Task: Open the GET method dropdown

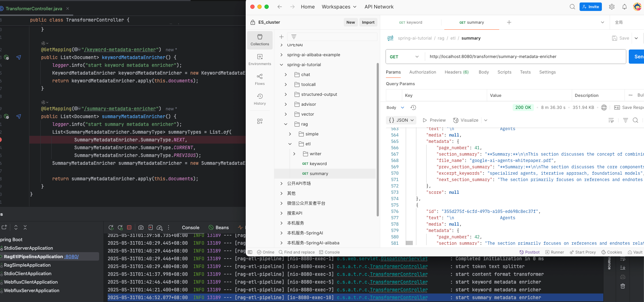Action: pos(405,57)
